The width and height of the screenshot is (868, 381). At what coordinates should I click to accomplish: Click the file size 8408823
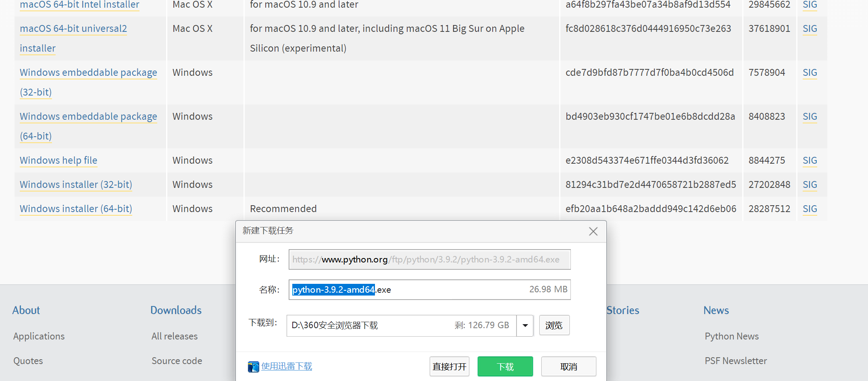pos(766,117)
